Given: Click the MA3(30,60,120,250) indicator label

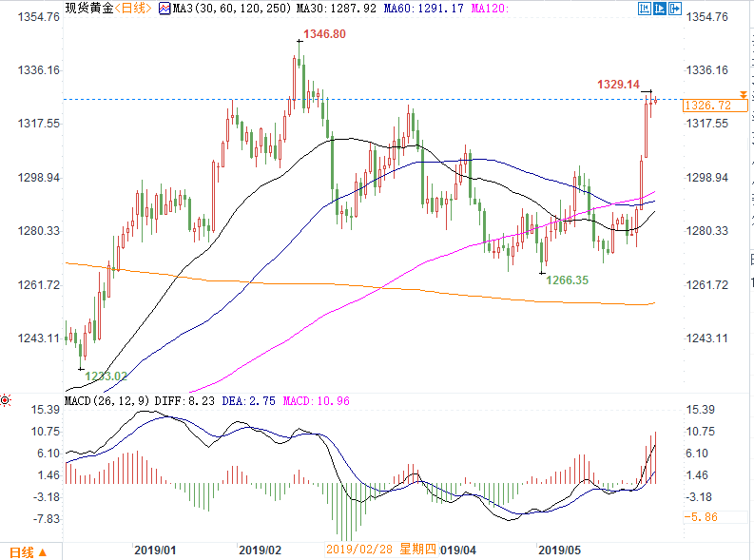Looking at the screenshot, I should point(232,9).
